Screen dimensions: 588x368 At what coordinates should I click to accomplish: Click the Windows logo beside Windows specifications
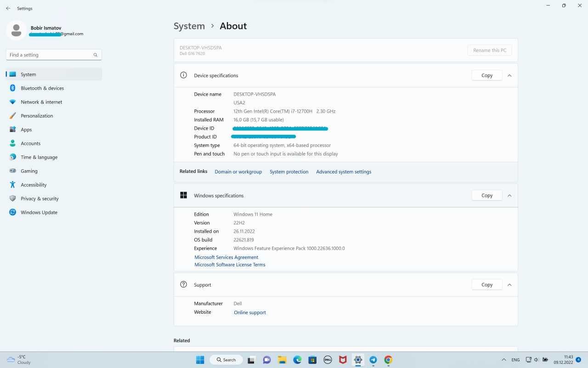[x=184, y=195]
